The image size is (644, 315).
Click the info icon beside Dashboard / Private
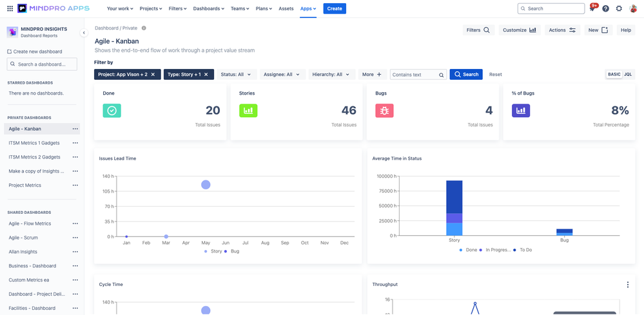(144, 28)
